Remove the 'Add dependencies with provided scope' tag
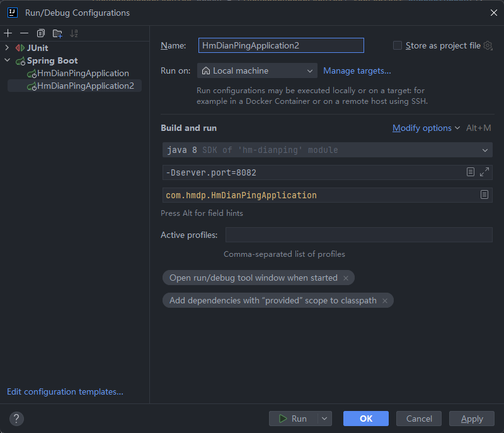The width and height of the screenshot is (504, 433). coord(384,301)
